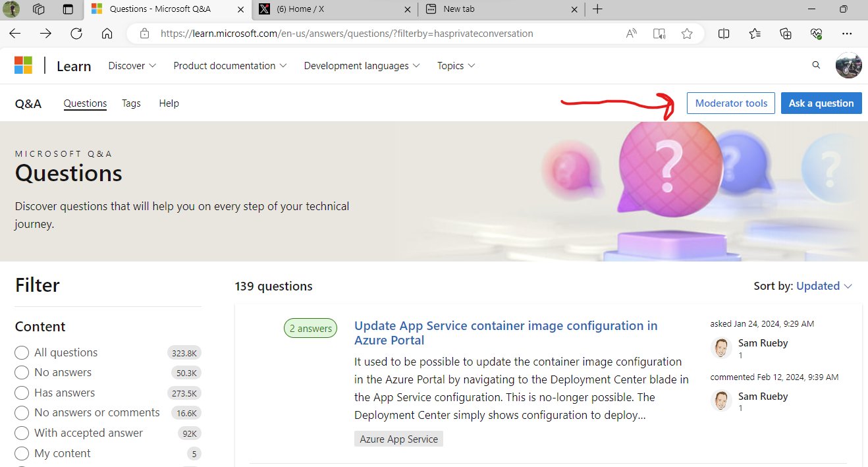Expand the Product documentation dropdown
Viewport: 868px width, 467px height.
click(230, 66)
